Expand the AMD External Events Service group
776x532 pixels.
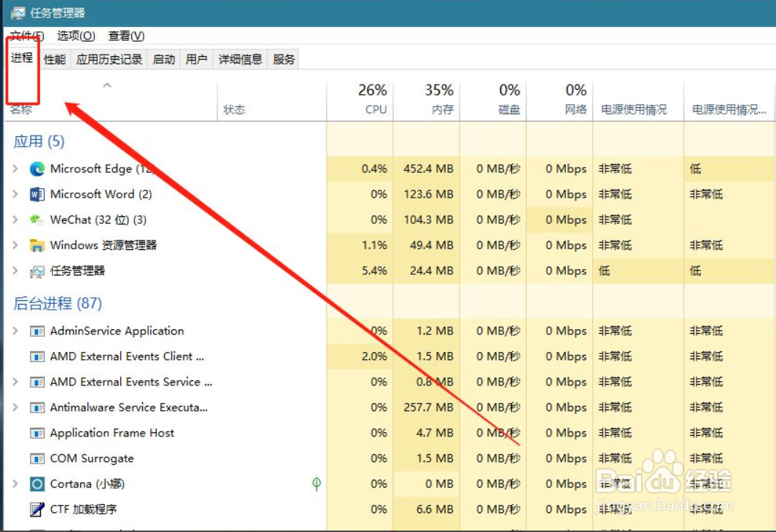tap(15, 382)
